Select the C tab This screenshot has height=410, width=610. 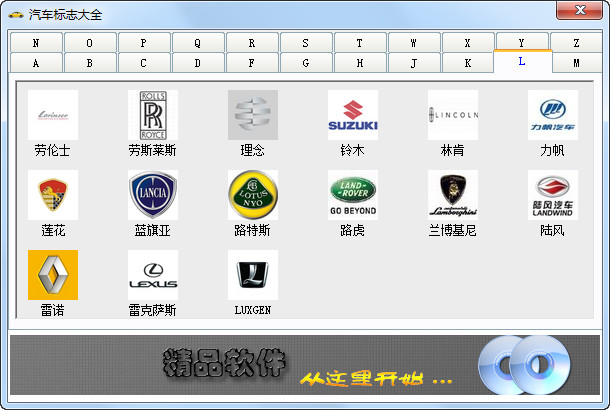pos(144,63)
